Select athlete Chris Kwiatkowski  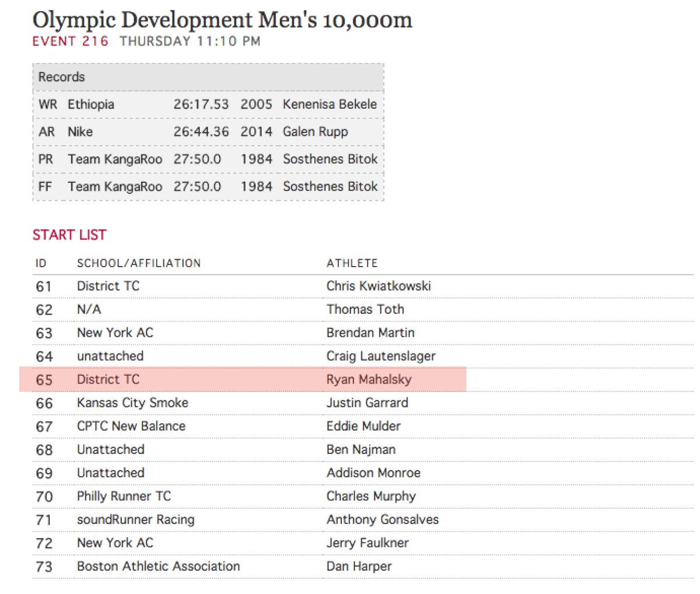click(x=379, y=286)
